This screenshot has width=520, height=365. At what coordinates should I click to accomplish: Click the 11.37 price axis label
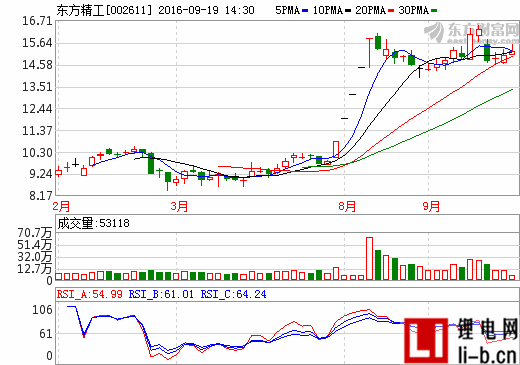(x=37, y=131)
